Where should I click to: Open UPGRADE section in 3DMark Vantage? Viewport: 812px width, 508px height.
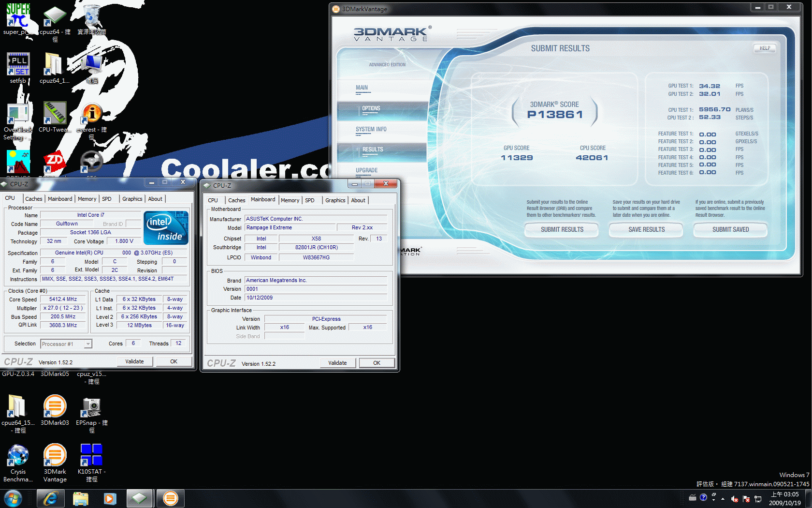(367, 171)
